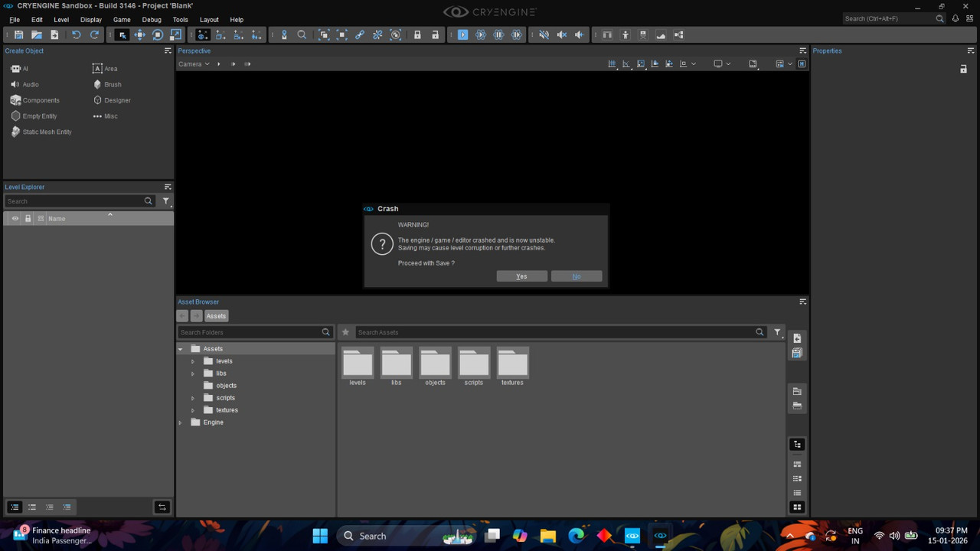Click the open padlock toolbar icon

tap(435, 35)
